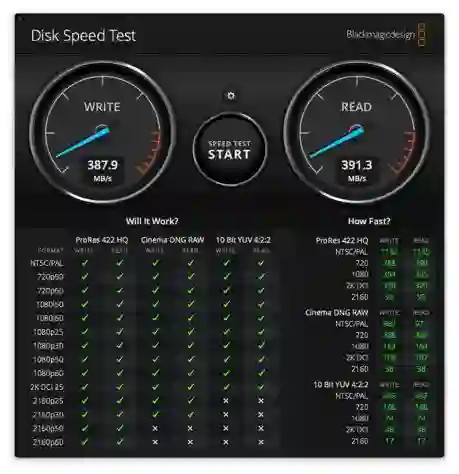Click the Cinema DNG RAW column header
Viewport: 459px width, 474px height.
(x=172, y=240)
